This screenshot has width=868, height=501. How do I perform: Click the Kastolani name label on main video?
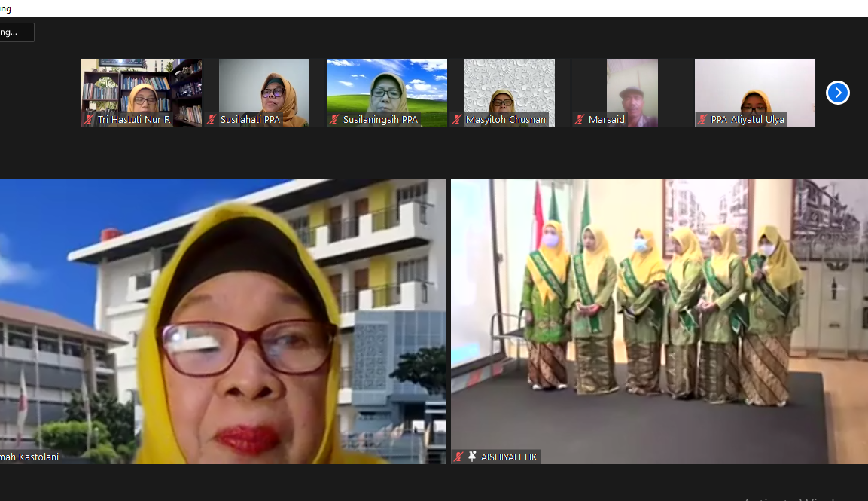30,457
